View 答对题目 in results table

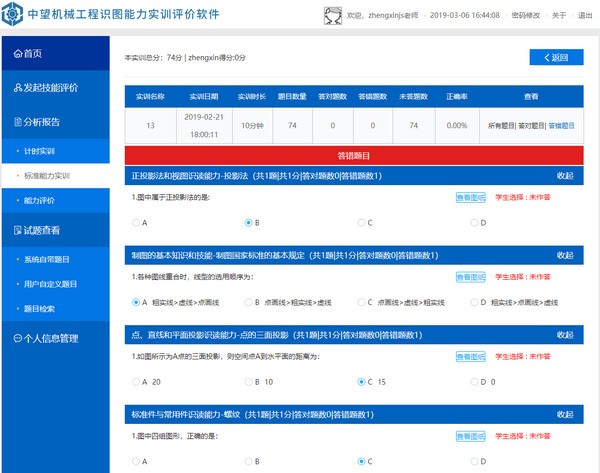(x=532, y=126)
